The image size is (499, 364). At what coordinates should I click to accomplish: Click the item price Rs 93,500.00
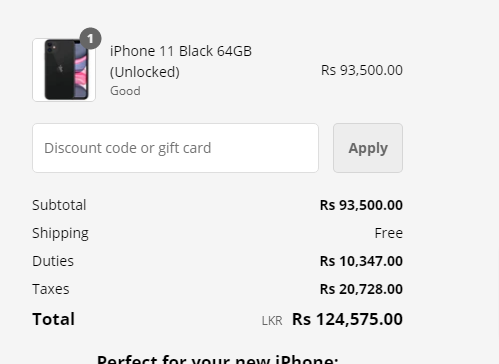tap(362, 70)
